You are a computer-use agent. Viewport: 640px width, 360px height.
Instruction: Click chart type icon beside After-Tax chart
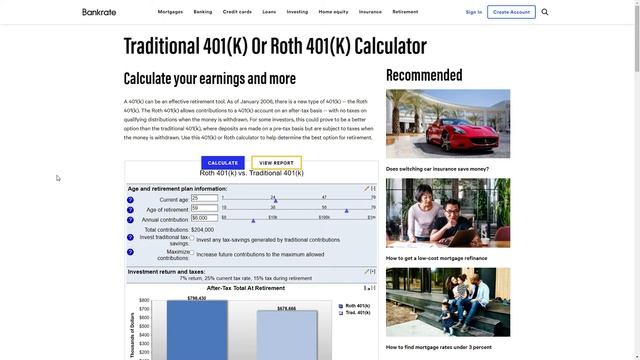pyautogui.click(x=367, y=288)
